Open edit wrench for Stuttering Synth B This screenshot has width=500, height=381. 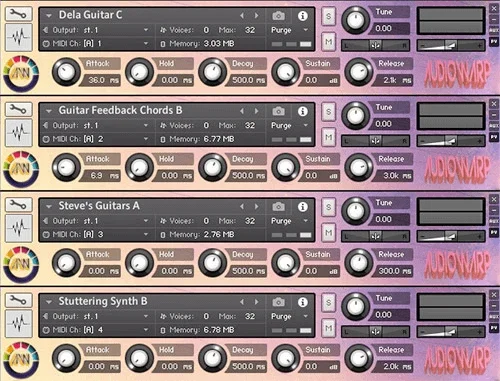pos(19,300)
